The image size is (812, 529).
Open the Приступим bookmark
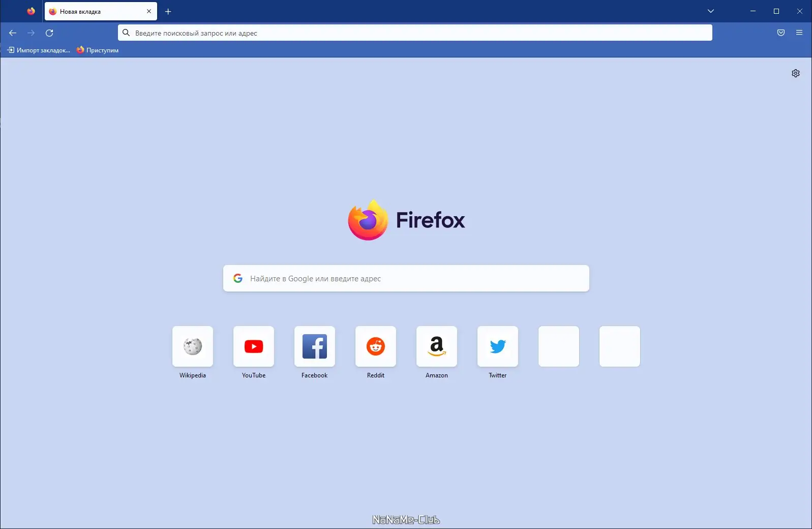[x=98, y=50]
